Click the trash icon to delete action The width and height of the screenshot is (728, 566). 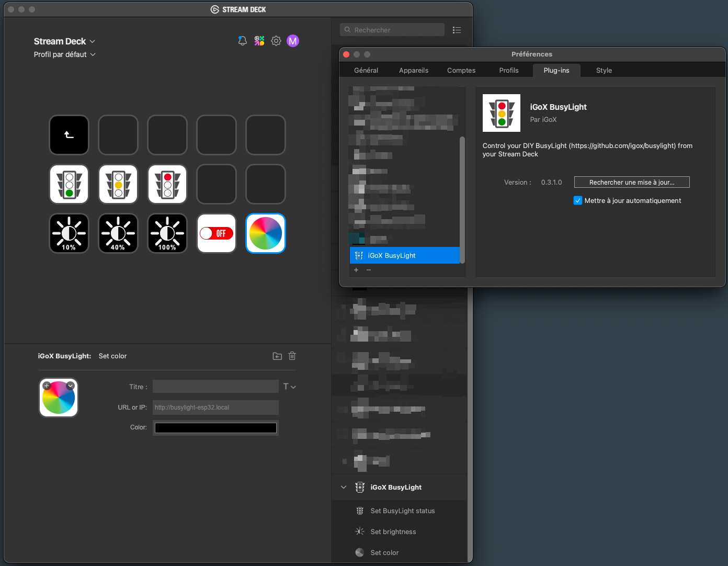point(292,356)
